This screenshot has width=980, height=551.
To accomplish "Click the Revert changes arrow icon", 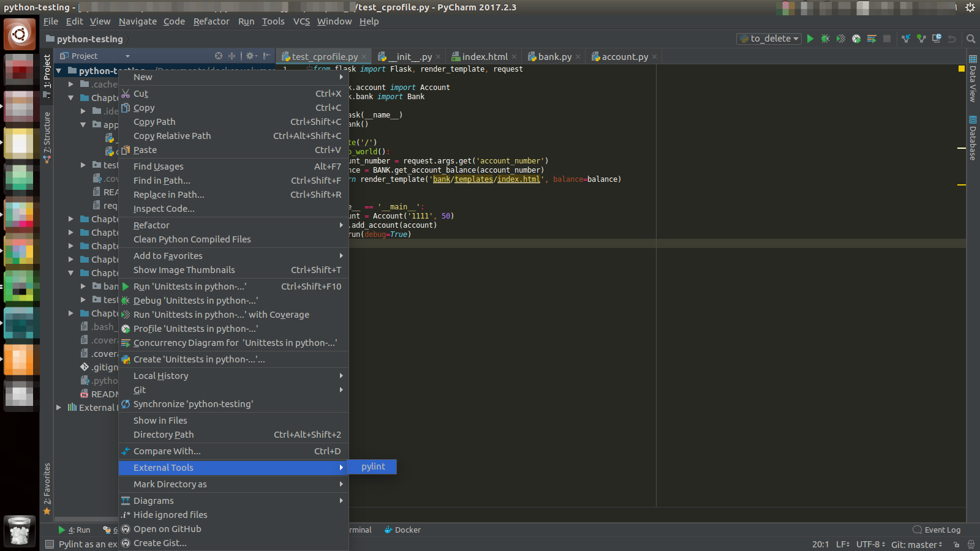I will 952,39.
